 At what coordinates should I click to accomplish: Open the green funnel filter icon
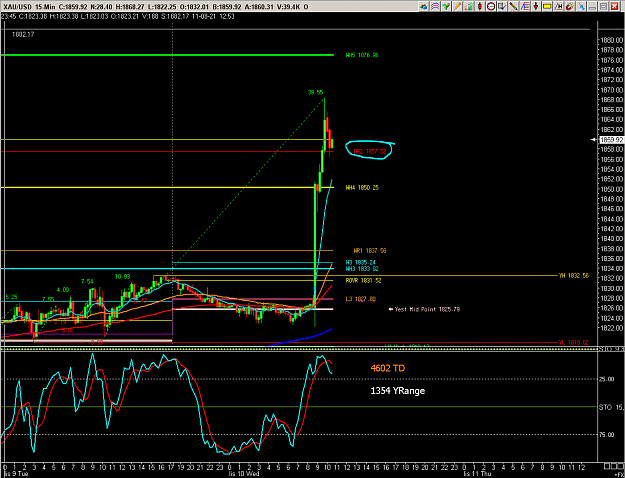tap(446, 6)
